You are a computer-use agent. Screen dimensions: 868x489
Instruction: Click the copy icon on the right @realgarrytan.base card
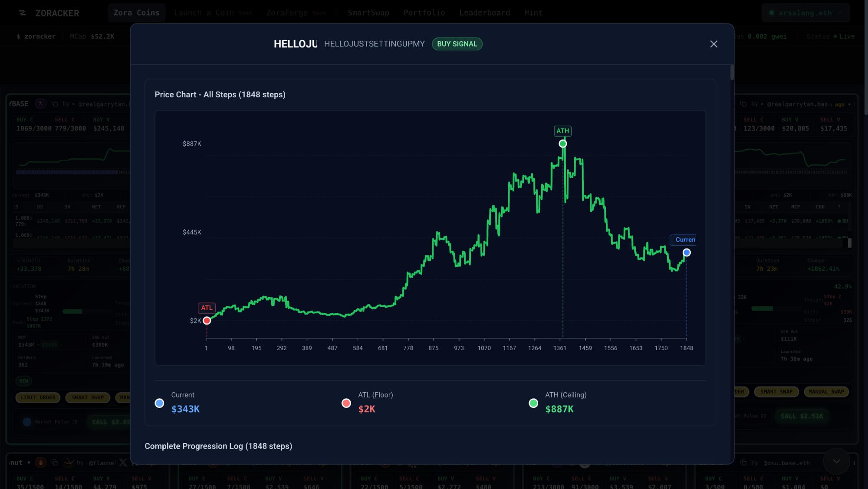coord(743,104)
